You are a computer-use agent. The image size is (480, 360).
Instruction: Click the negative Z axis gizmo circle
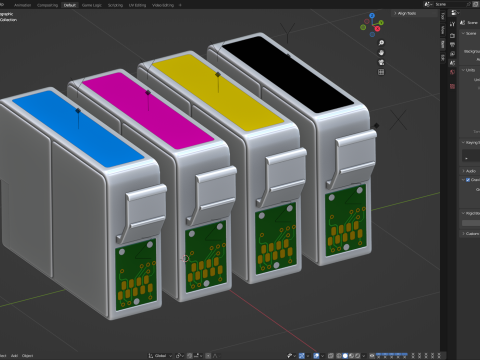click(372, 34)
